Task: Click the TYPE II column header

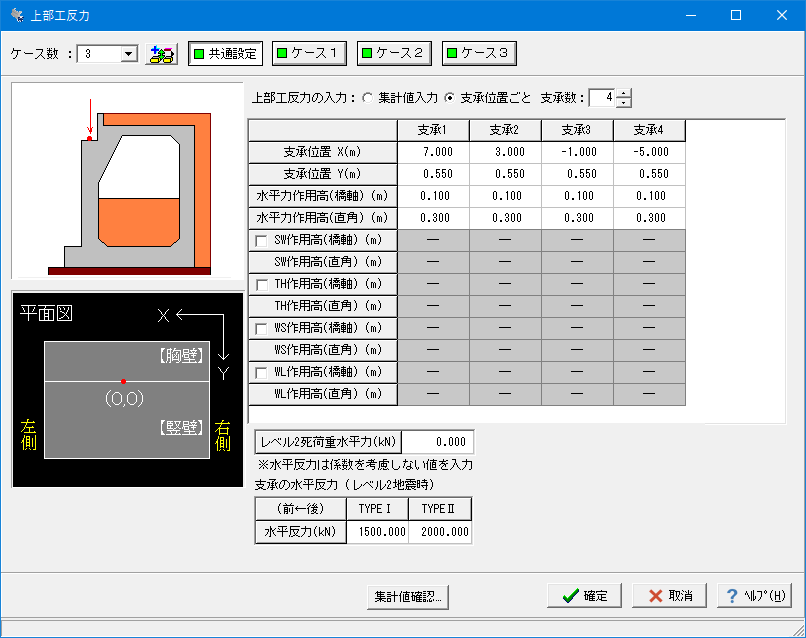Action: pyautogui.click(x=440, y=509)
